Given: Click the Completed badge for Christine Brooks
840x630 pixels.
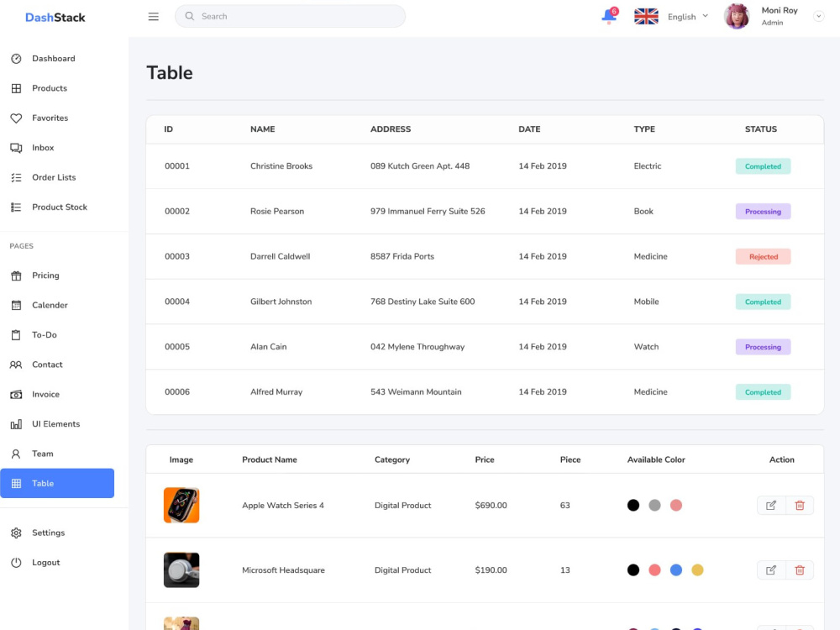Looking at the screenshot, I should coord(763,166).
